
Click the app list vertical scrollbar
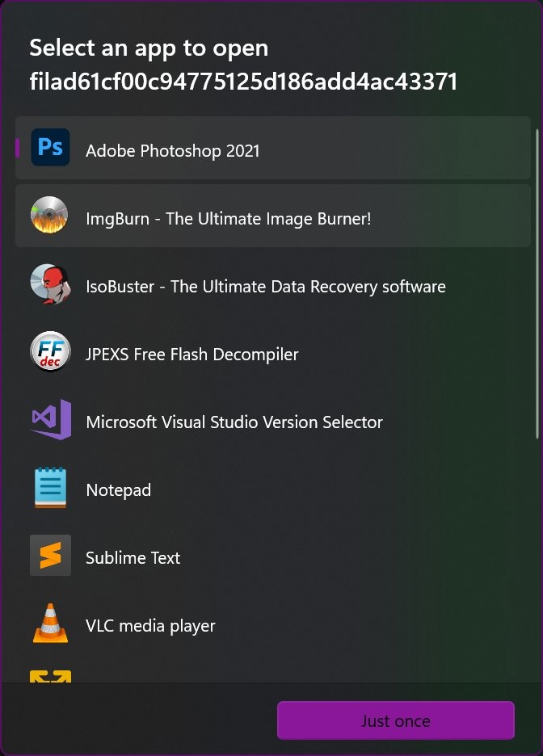coord(538,283)
